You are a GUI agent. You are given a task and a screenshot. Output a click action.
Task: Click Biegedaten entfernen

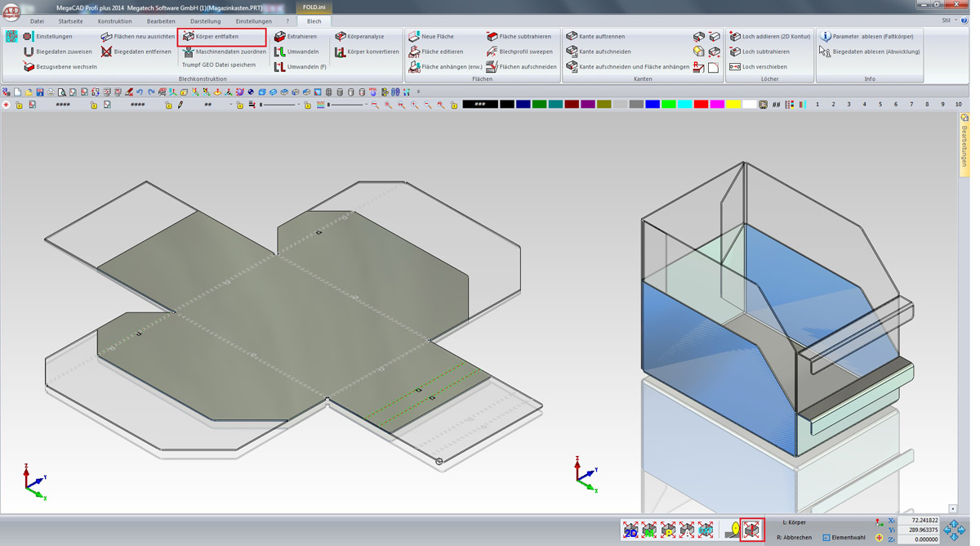click(141, 51)
